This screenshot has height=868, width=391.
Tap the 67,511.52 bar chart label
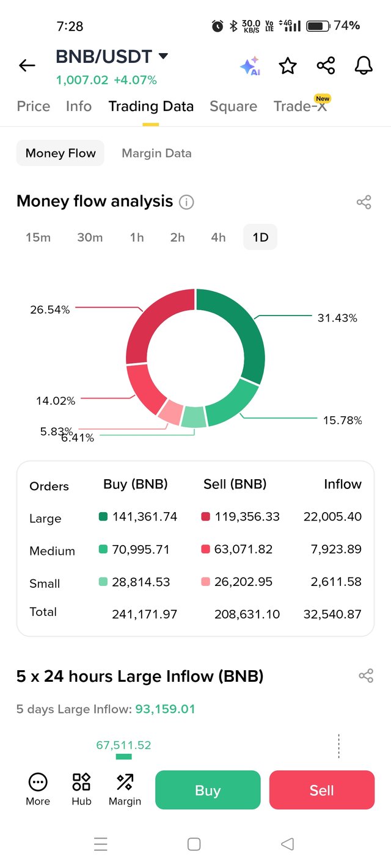[123, 745]
